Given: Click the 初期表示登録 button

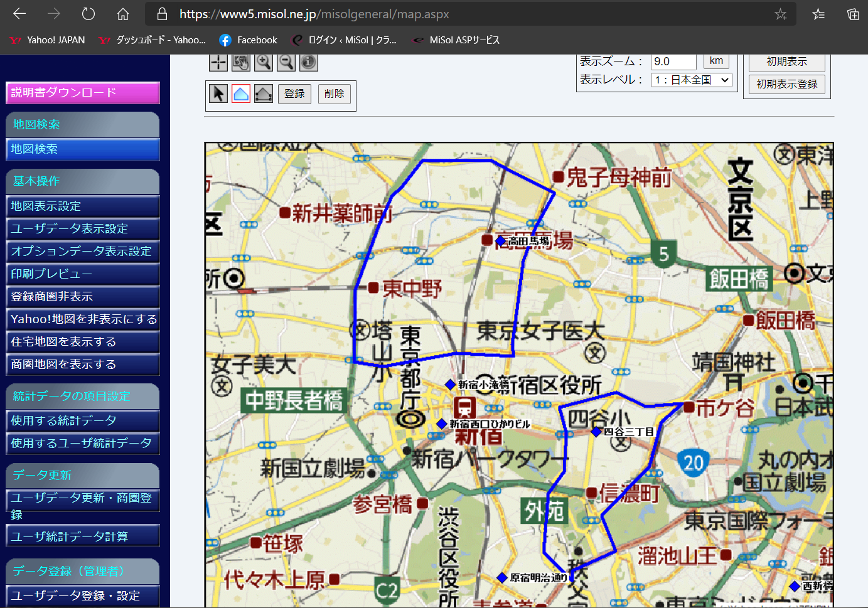Looking at the screenshot, I should 786,84.
